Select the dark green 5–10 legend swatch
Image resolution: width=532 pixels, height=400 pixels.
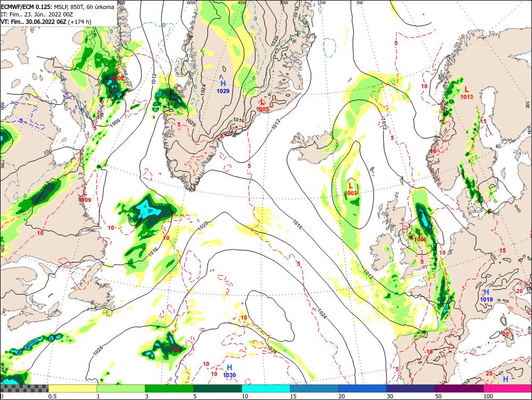(x=218, y=388)
